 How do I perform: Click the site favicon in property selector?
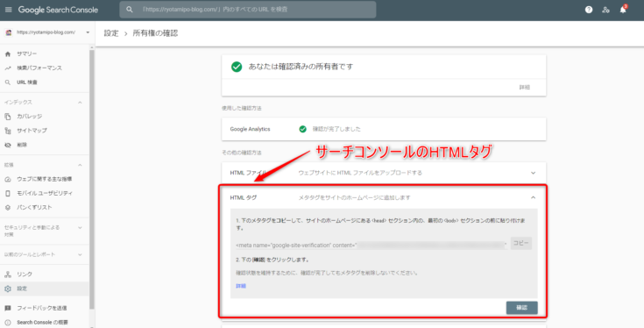[x=9, y=32]
